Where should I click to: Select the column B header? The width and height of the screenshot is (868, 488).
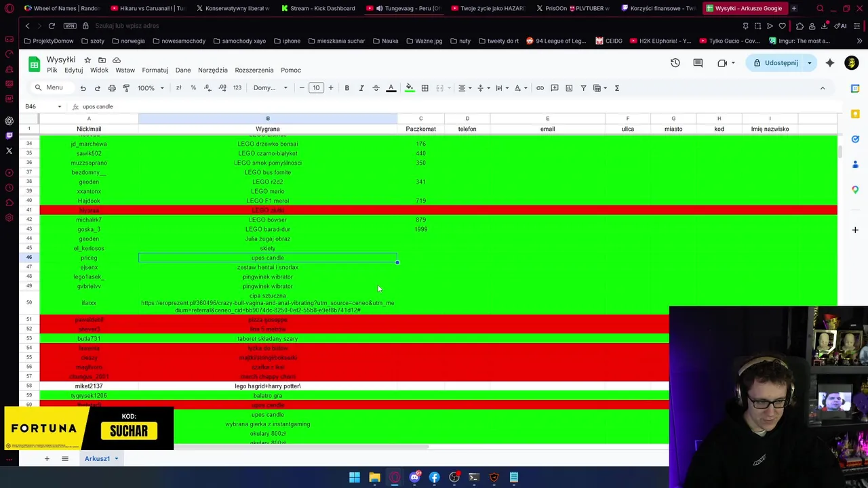(268, 119)
